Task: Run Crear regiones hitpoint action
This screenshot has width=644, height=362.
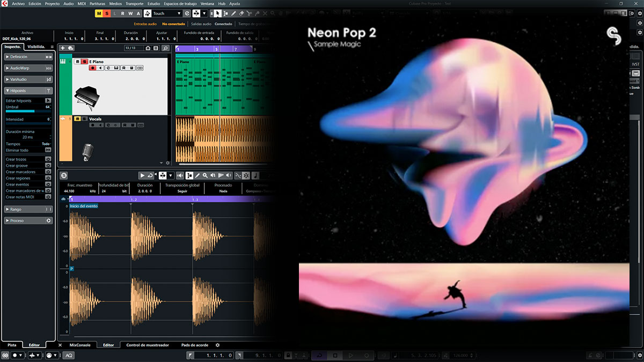Action: (48, 178)
